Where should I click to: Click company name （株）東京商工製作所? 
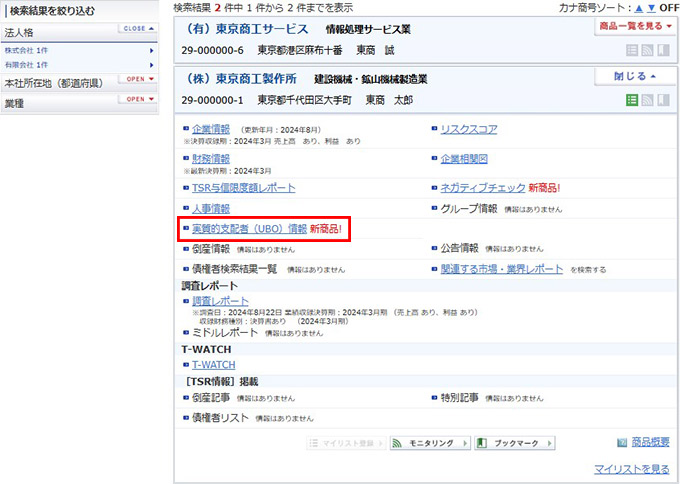coord(241,78)
